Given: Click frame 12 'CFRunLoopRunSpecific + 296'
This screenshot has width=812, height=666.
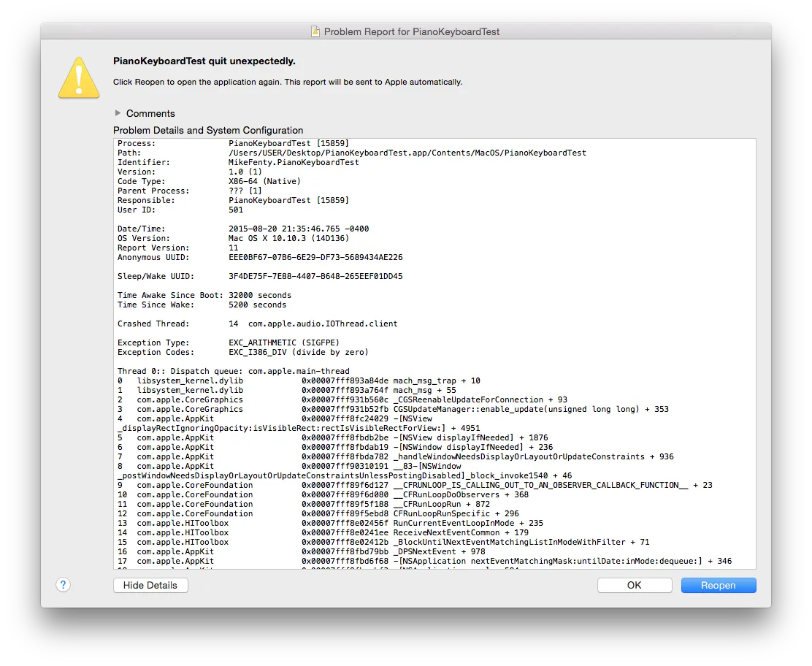Looking at the screenshot, I should coord(456,514).
